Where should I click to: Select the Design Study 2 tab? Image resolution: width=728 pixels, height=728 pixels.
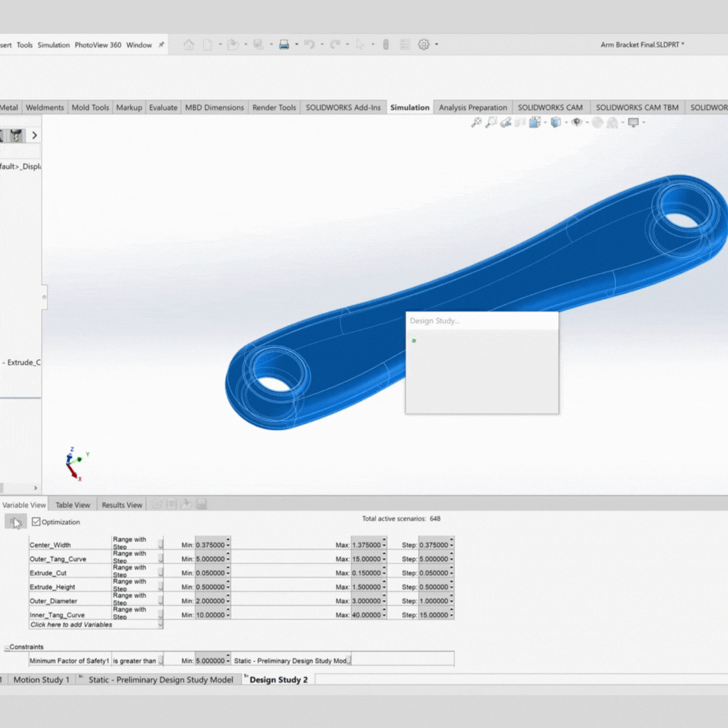pos(278,679)
